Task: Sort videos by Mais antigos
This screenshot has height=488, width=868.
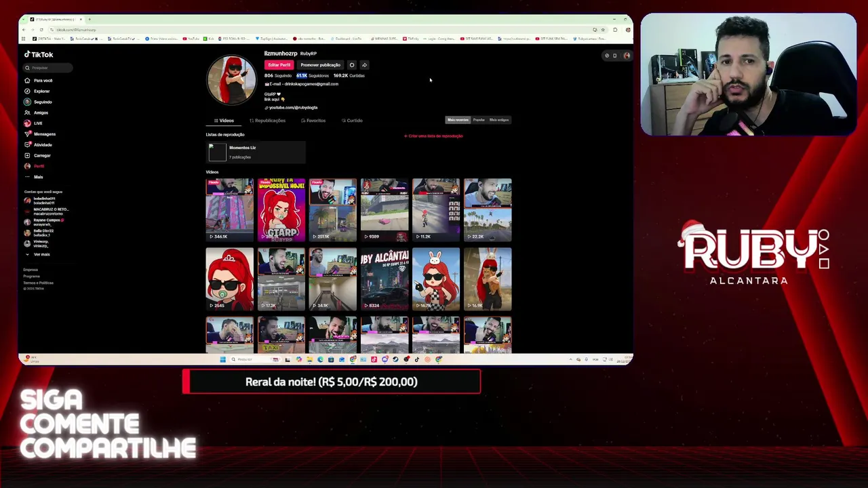Action: [x=499, y=120]
